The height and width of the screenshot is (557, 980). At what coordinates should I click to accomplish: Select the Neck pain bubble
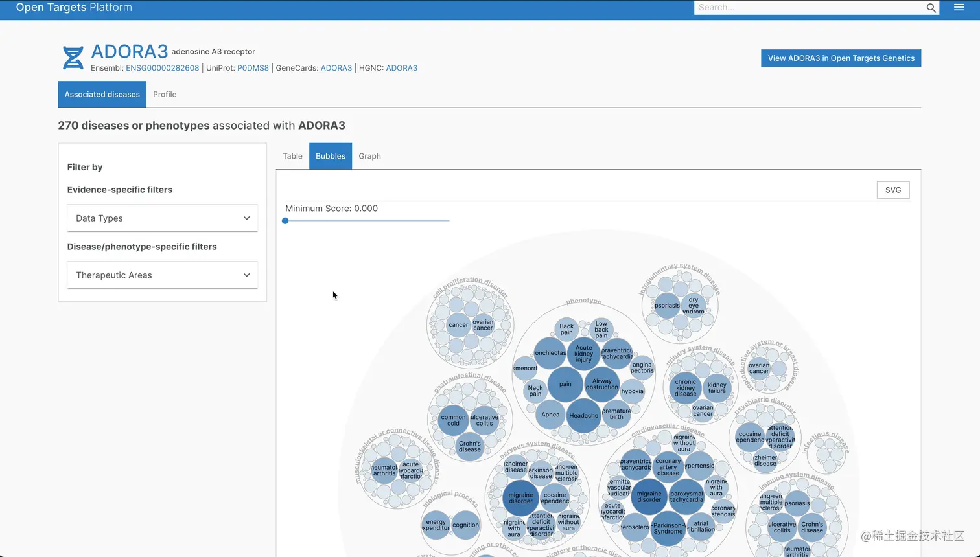tap(535, 391)
